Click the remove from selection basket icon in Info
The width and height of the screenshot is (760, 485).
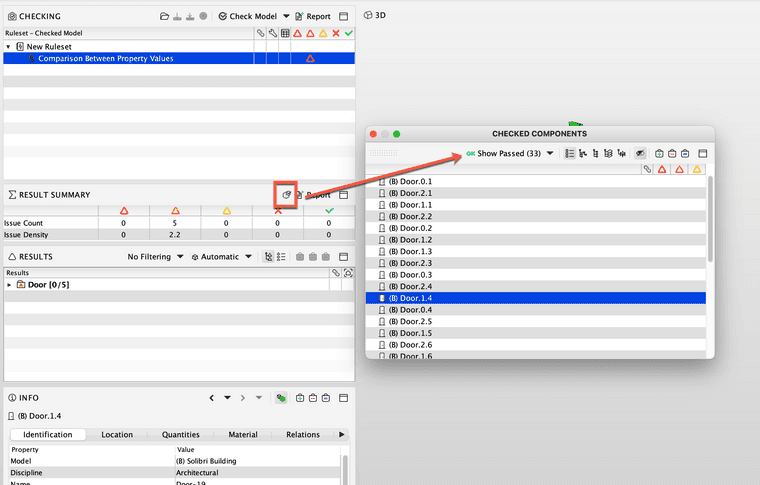pos(313,398)
